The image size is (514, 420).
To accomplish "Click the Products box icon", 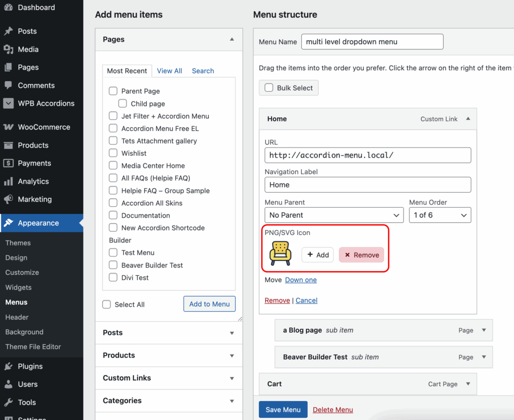I will point(8,146).
